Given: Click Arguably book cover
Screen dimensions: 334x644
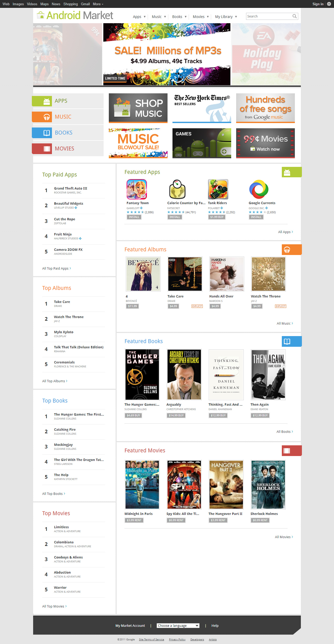Looking at the screenshot, I should click(184, 375).
